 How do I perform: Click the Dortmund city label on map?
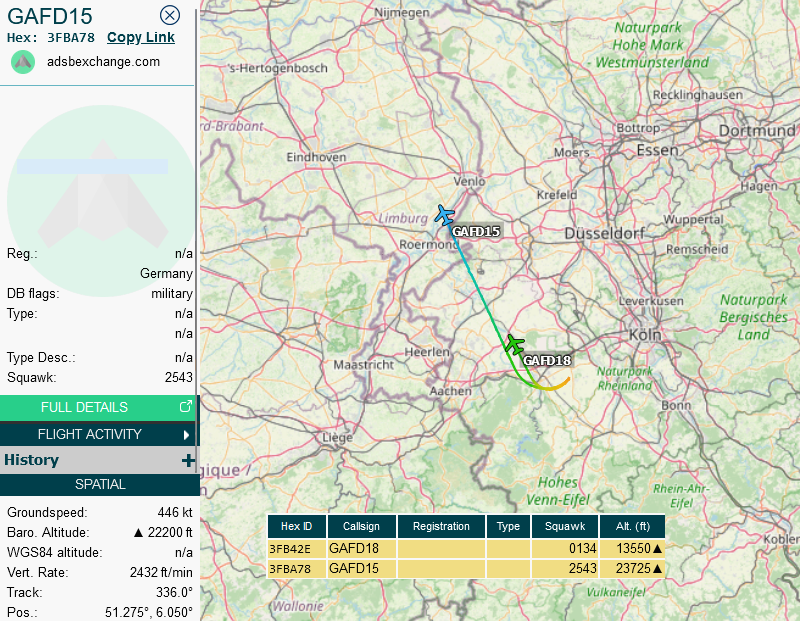pyautogui.click(x=757, y=131)
